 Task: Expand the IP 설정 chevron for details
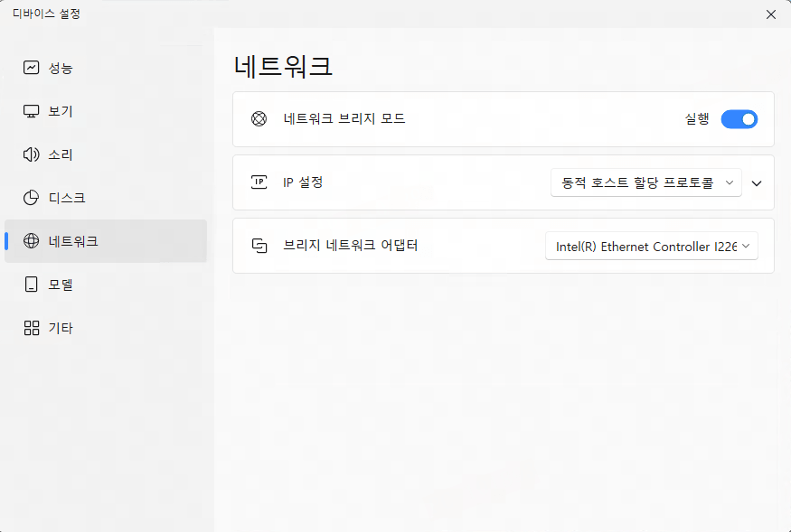coord(757,182)
